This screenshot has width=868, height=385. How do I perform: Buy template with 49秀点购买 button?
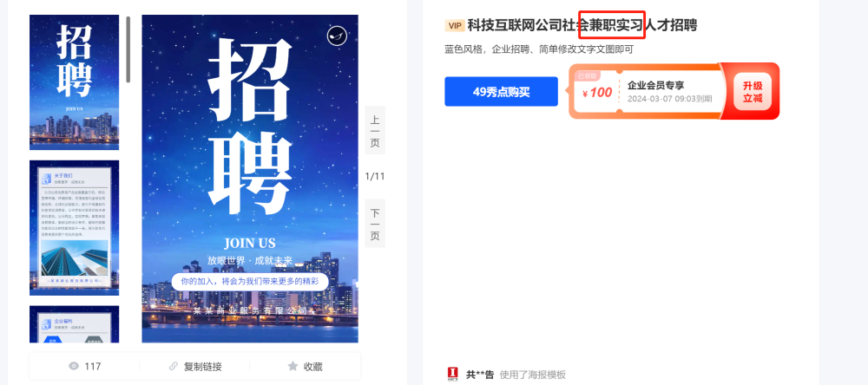point(501,92)
